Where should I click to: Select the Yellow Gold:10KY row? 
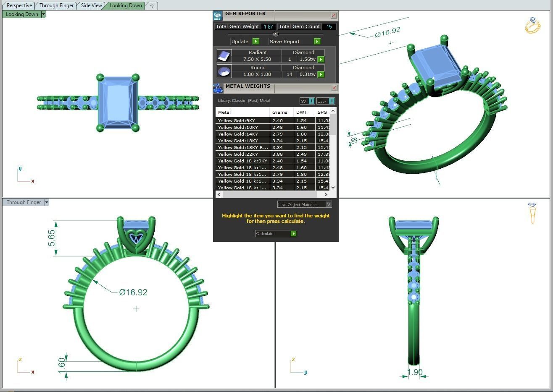[273, 127]
